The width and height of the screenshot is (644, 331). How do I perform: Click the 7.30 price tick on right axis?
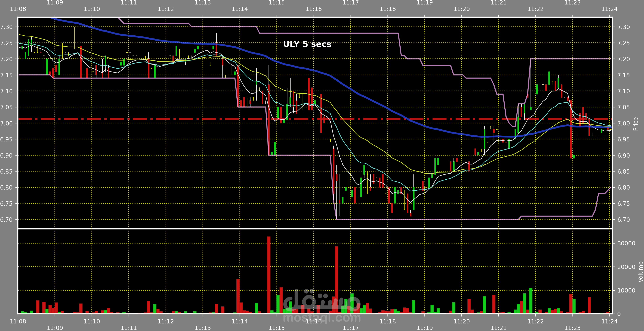pyautogui.click(x=624, y=27)
